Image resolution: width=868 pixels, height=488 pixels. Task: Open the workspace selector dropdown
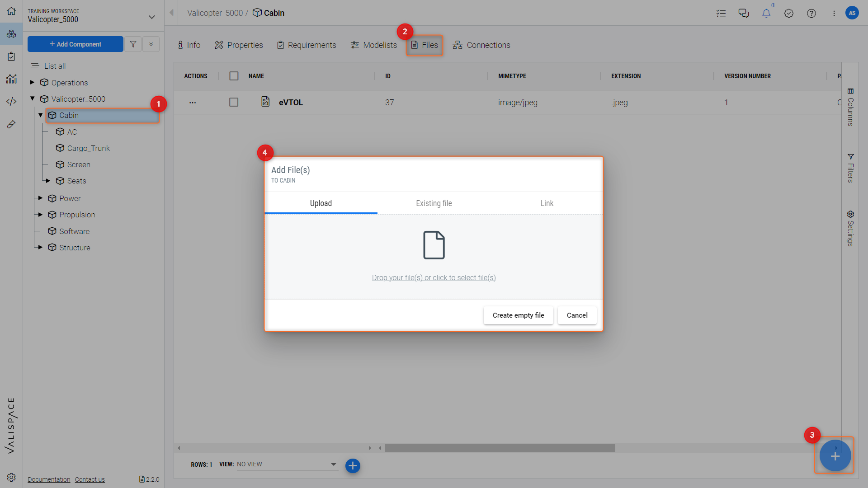[152, 17]
